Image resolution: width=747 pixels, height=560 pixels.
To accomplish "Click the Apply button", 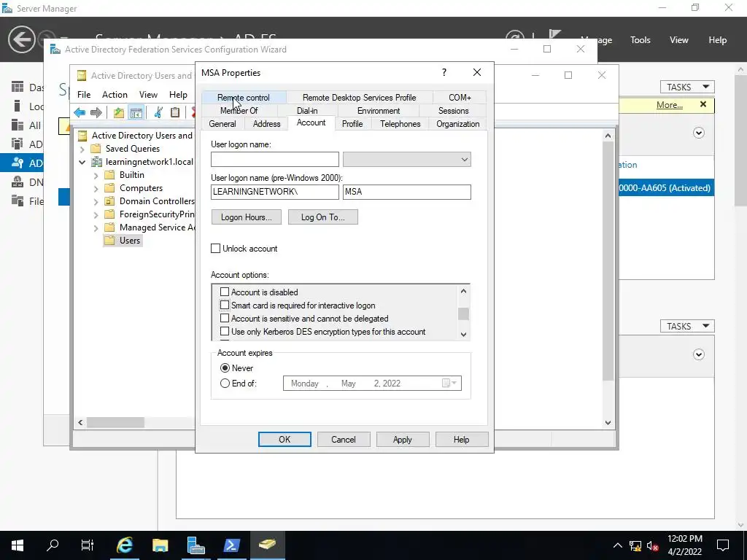I will pos(403,440).
